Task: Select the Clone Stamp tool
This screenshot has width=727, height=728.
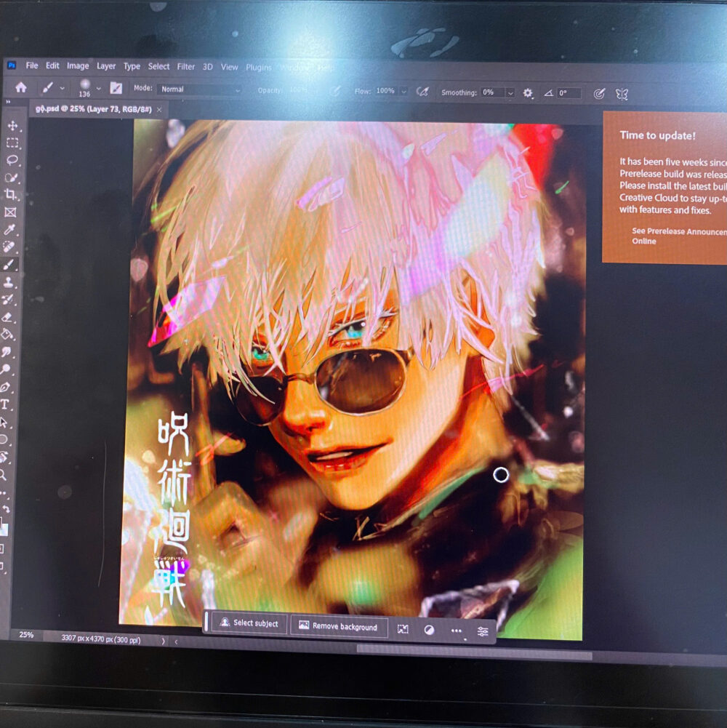Action: (9, 282)
